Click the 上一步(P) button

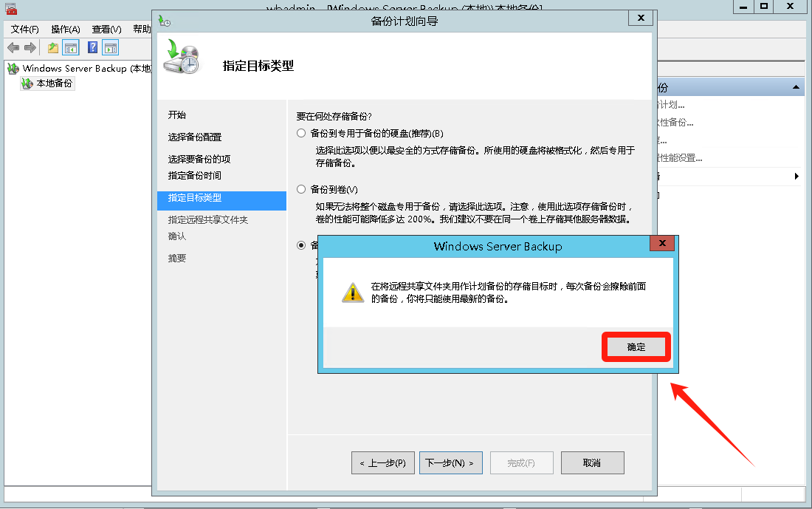(382, 463)
